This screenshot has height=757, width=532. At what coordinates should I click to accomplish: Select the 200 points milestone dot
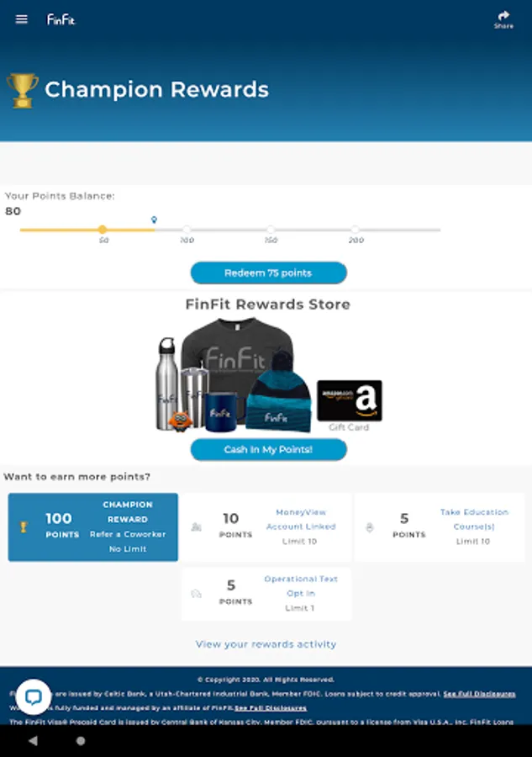coord(356,230)
